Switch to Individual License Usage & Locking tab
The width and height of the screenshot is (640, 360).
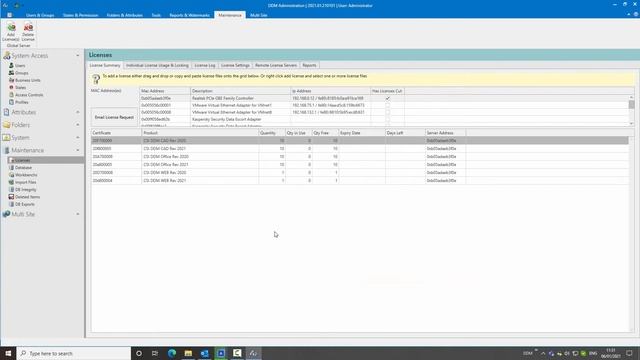coord(157,65)
